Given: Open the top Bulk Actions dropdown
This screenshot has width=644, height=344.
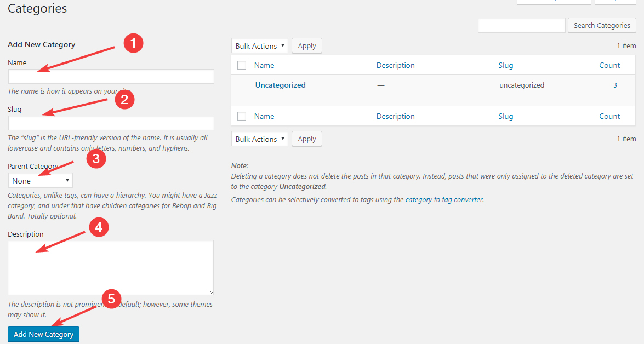Looking at the screenshot, I should (260, 46).
